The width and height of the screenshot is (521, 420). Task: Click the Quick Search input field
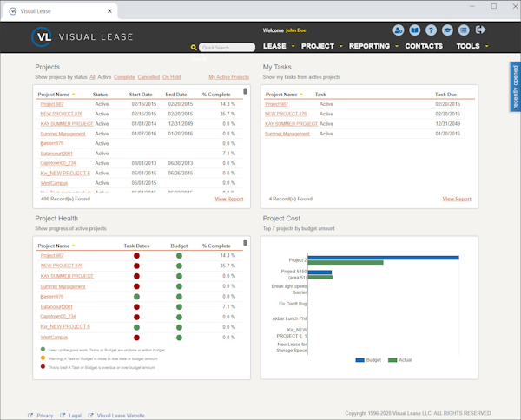227,48
